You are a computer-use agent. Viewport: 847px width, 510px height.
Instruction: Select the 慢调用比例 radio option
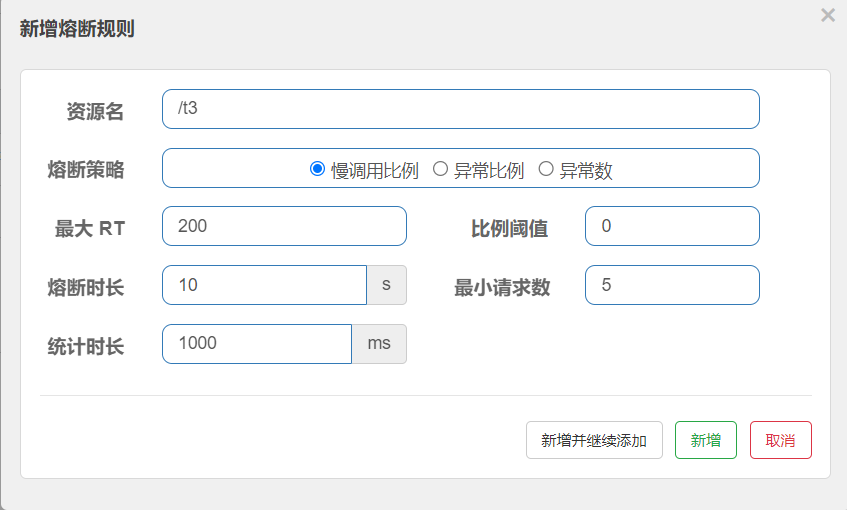(x=318, y=169)
